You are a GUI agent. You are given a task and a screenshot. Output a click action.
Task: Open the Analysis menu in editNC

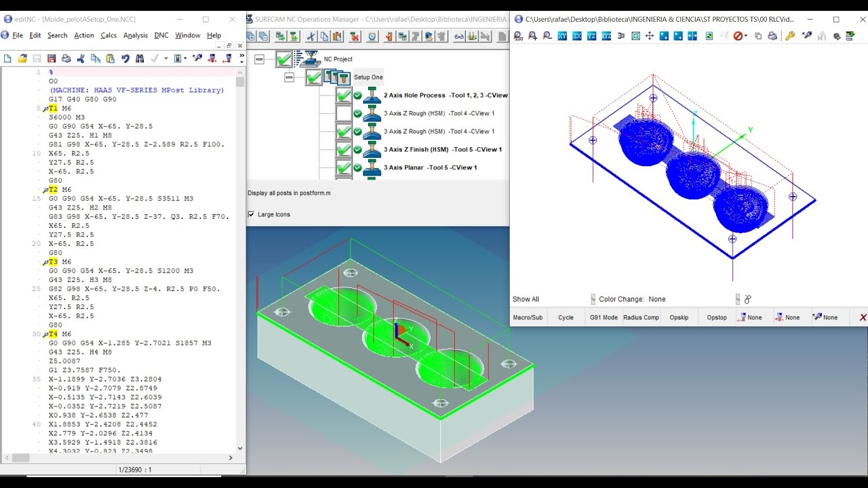pos(136,35)
